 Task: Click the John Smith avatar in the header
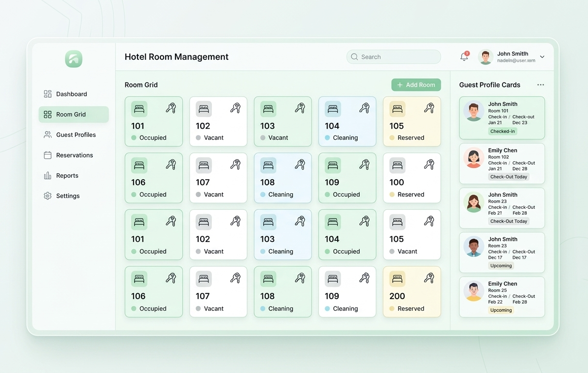(485, 57)
